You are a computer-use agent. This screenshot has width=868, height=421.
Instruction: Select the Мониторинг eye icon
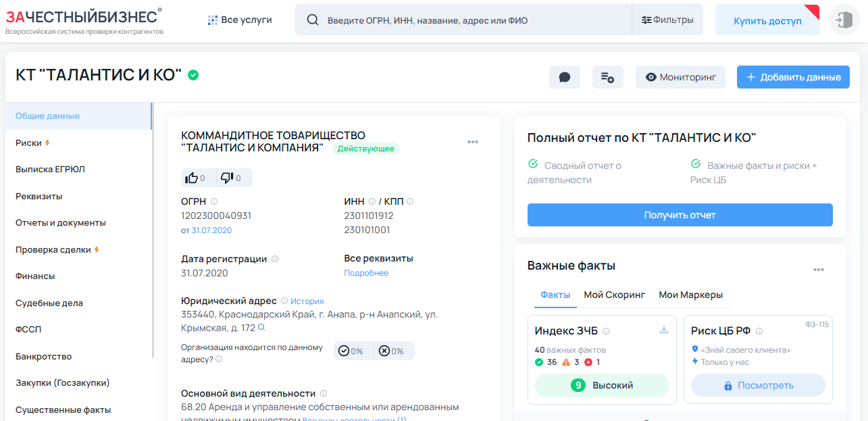[679, 76]
